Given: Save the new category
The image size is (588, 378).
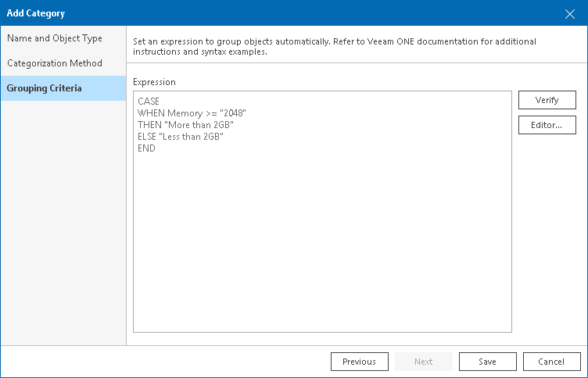Looking at the screenshot, I should pos(487,362).
